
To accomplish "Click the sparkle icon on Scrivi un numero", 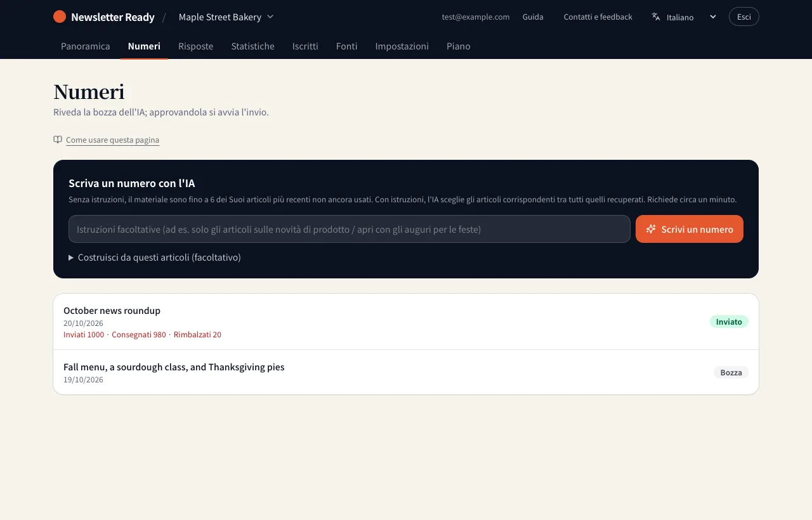I will pyautogui.click(x=651, y=229).
